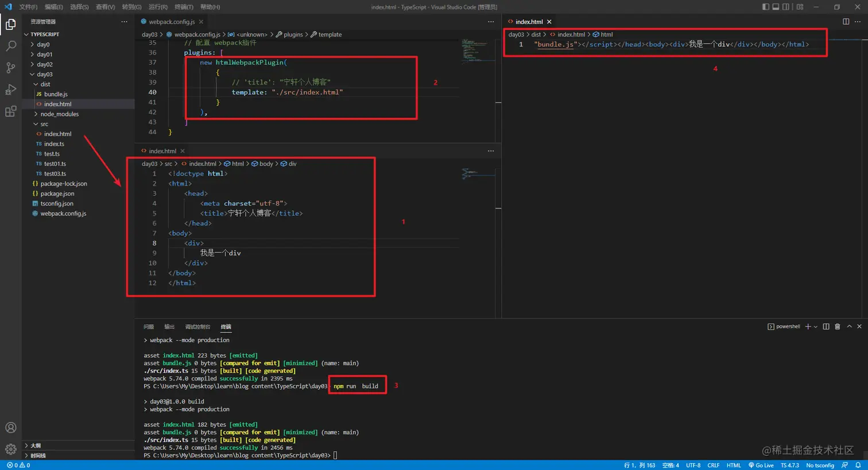Toggle the primary side bar layout icon
The width and height of the screenshot is (868, 470).
point(766,7)
